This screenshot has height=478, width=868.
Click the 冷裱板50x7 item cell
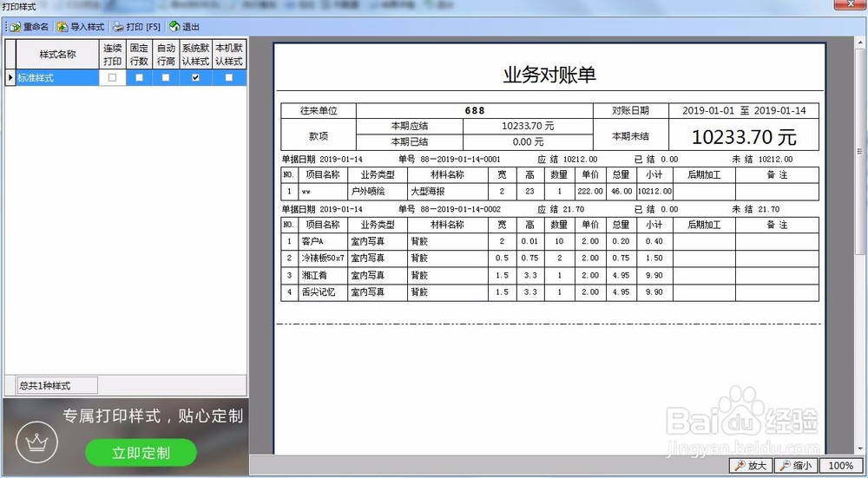[x=323, y=258]
